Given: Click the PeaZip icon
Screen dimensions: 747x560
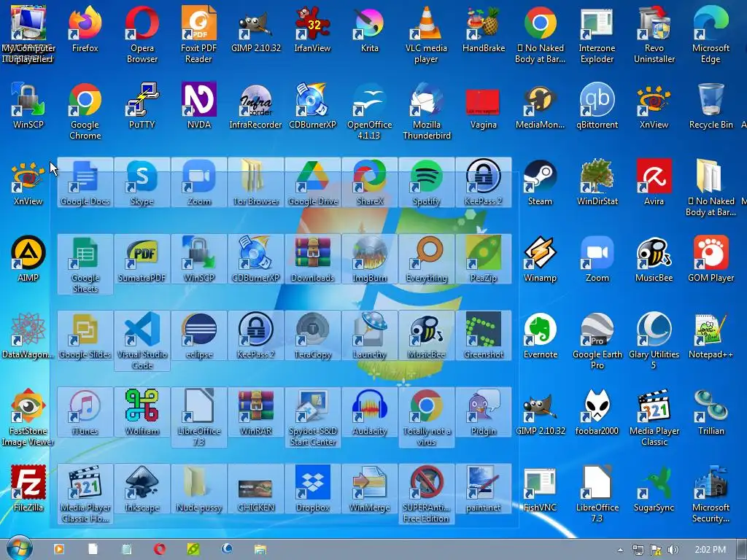Looking at the screenshot, I should click(x=484, y=259).
